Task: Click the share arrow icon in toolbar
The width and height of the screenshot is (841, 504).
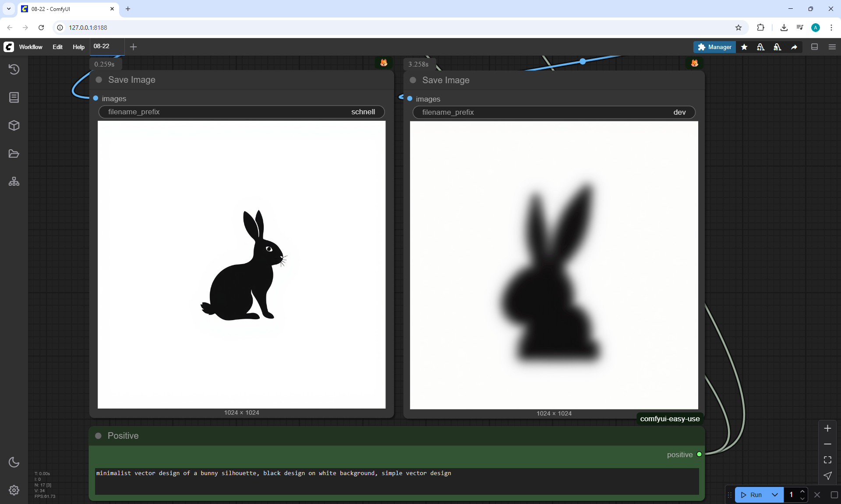Action: pos(794,47)
